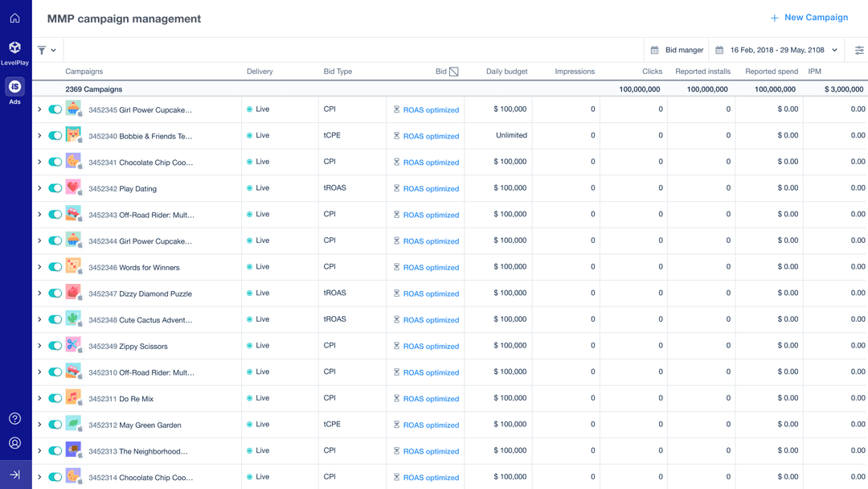
Task: Click the Bid column edit icon
Action: pos(454,72)
